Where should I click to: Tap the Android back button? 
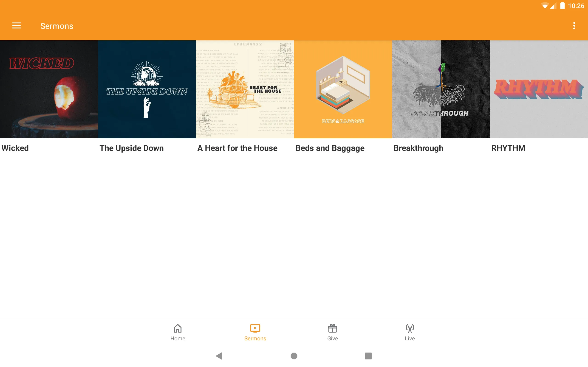[x=220, y=355]
